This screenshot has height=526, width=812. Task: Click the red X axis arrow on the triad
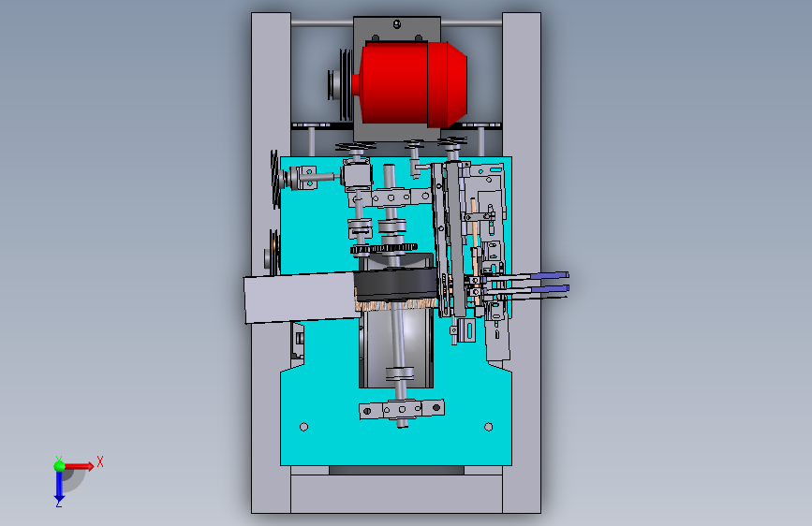click(x=79, y=466)
